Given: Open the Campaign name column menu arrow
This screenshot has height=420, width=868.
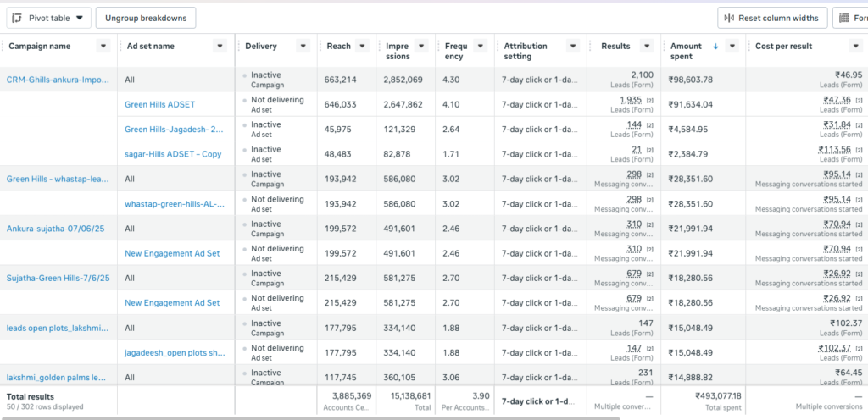Looking at the screenshot, I should [103, 47].
